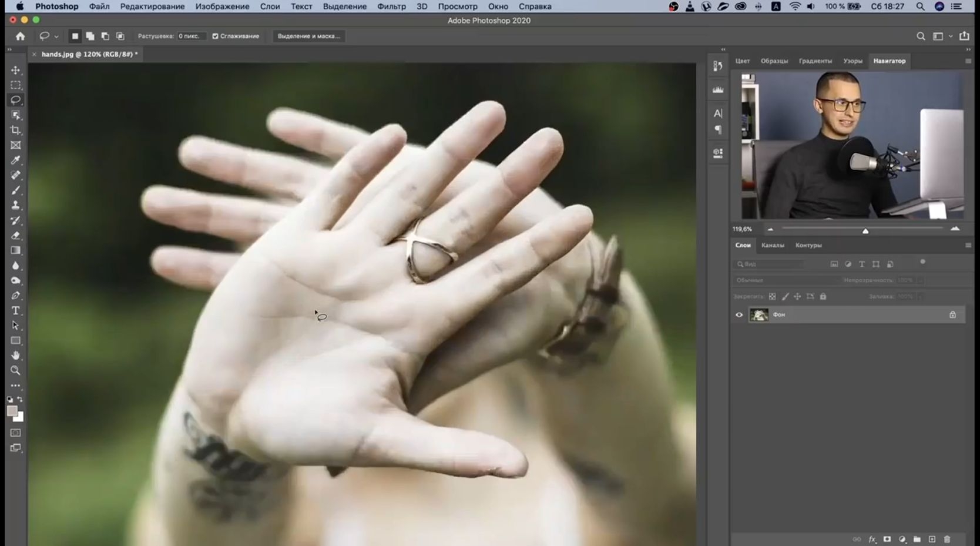Screen dimensions: 980x546
Task: Click the background color swatch
Action: 20,418
